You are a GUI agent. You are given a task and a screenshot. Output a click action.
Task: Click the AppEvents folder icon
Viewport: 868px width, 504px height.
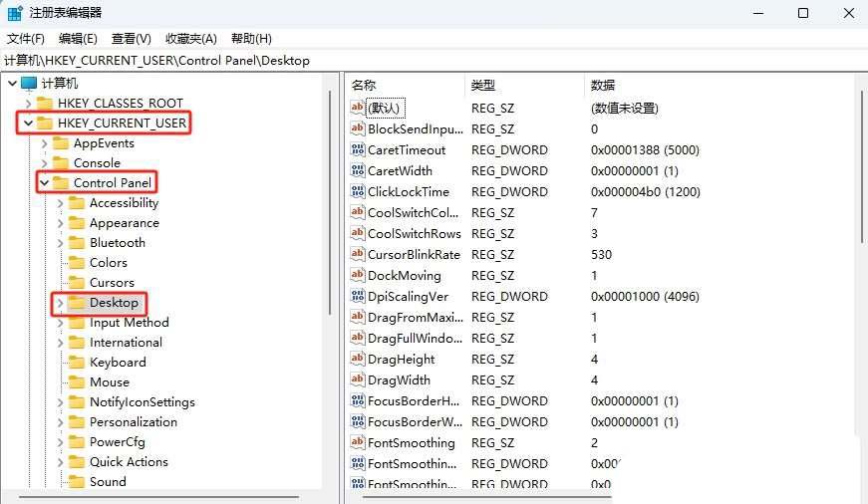(x=61, y=143)
